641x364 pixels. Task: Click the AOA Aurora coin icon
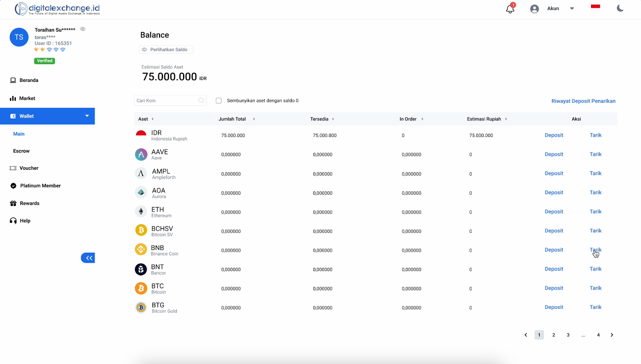tap(141, 193)
